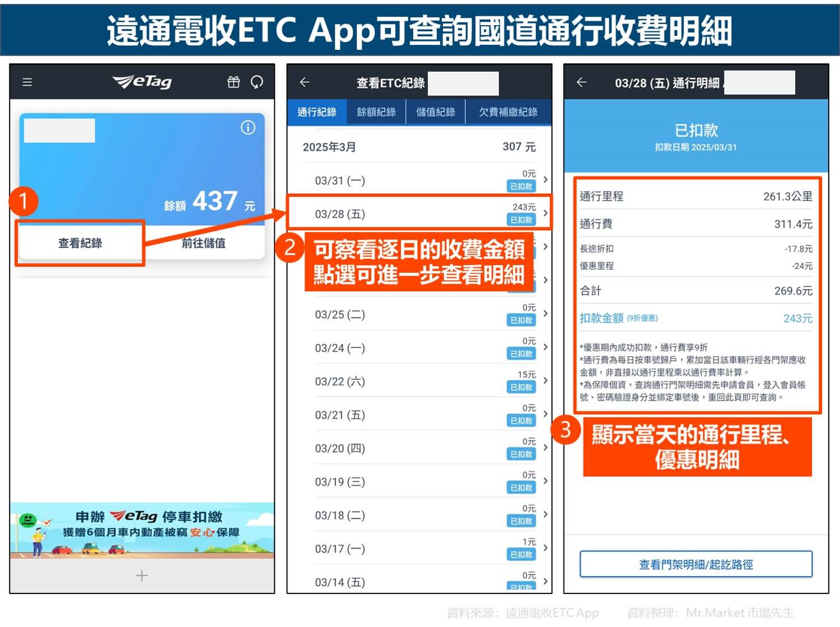Click 通行里程 261.3公里 value
840x627 pixels.
pos(787,196)
